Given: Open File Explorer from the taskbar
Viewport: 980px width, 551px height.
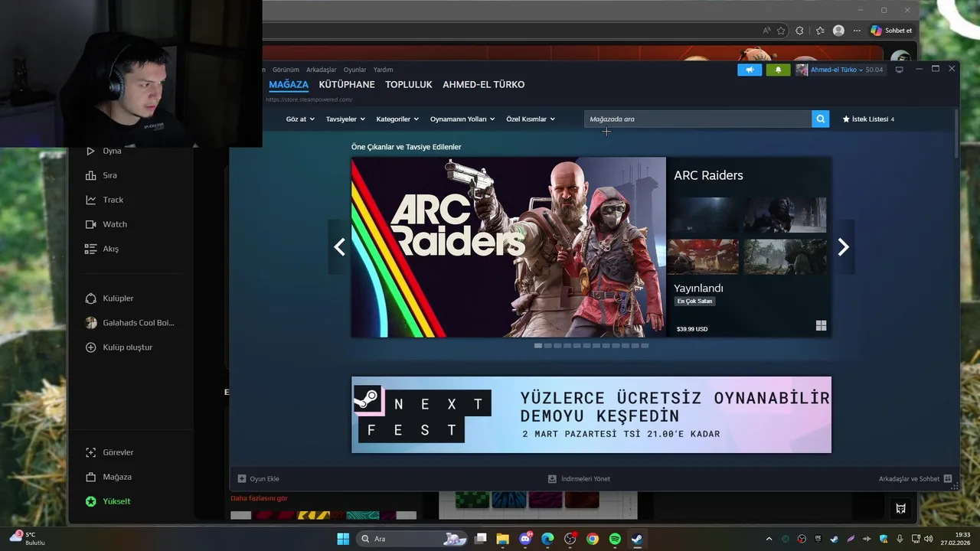Looking at the screenshot, I should click(502, 539).
